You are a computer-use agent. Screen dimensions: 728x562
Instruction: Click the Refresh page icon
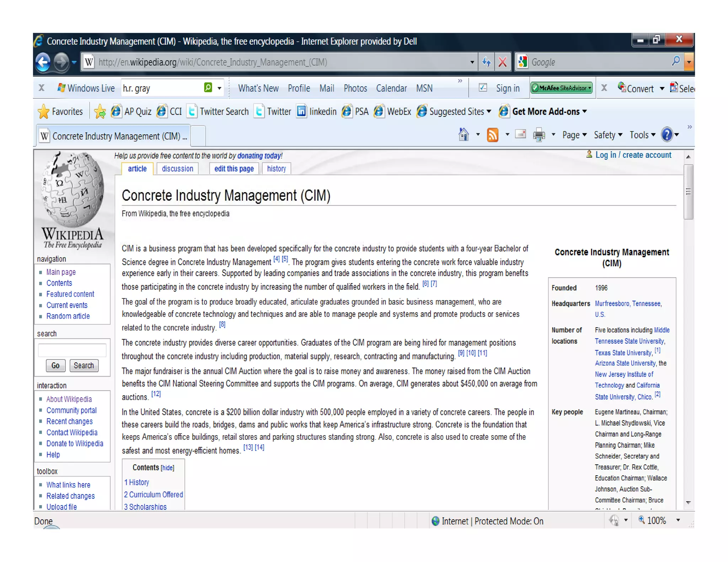(486, 63)
